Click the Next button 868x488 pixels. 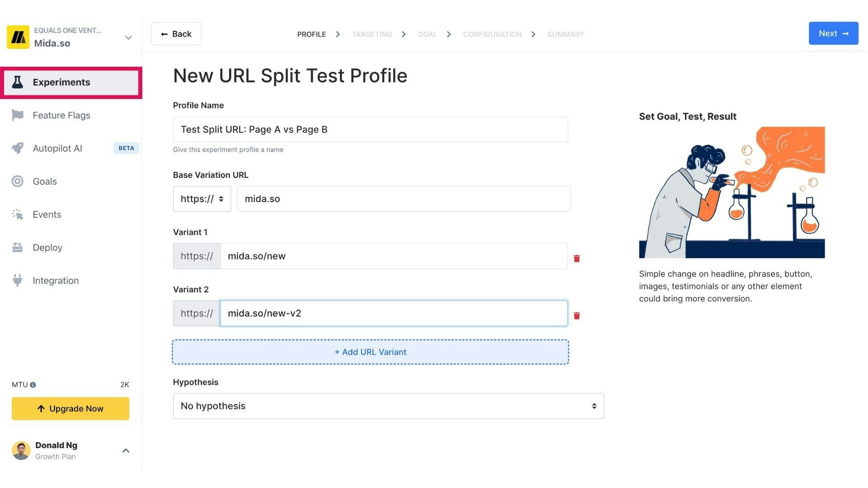point(833,33)
